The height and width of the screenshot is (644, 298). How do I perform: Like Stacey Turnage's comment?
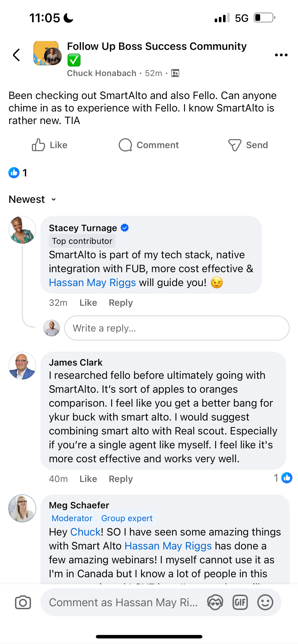coord(88,303)
